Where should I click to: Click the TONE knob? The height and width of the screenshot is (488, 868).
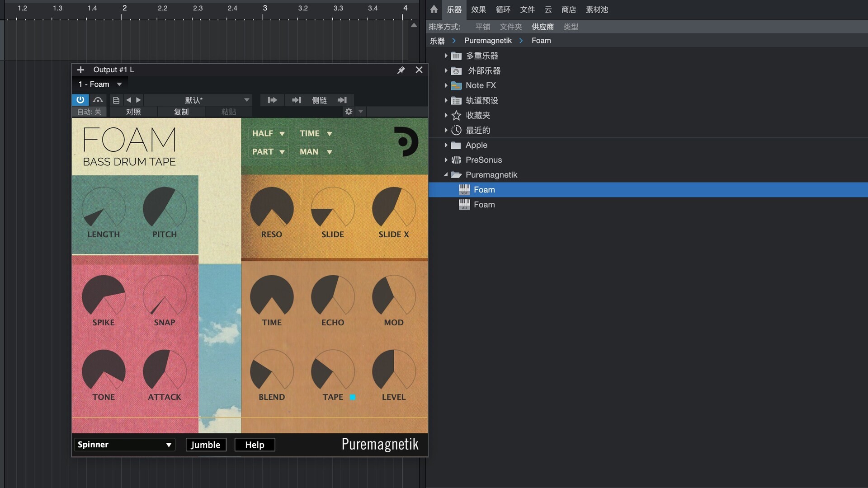click(x=104, y=371)
